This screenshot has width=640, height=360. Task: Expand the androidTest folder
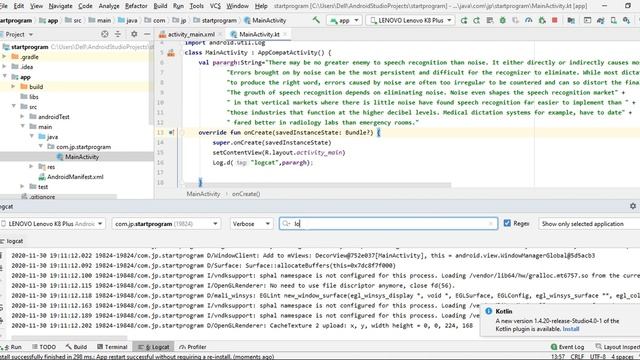pyautogui.click(x=22, y=117)
